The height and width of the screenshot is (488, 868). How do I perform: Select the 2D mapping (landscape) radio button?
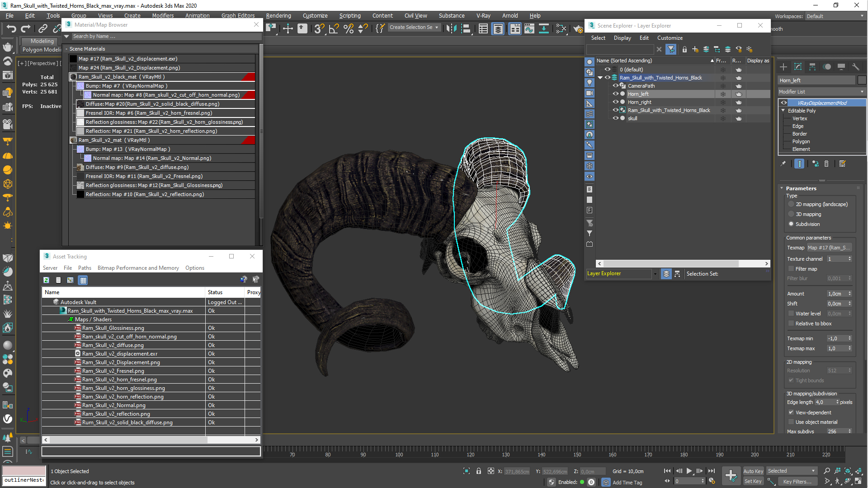point(791,204)
